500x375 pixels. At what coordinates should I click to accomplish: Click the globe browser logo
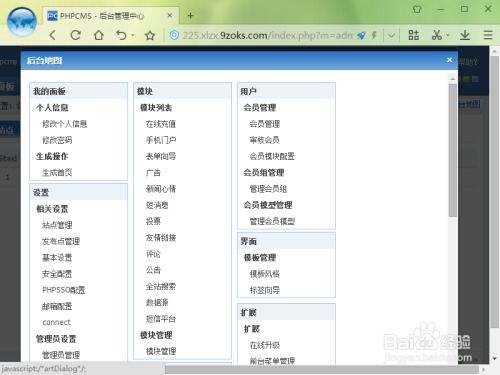(x=22, y=22)
